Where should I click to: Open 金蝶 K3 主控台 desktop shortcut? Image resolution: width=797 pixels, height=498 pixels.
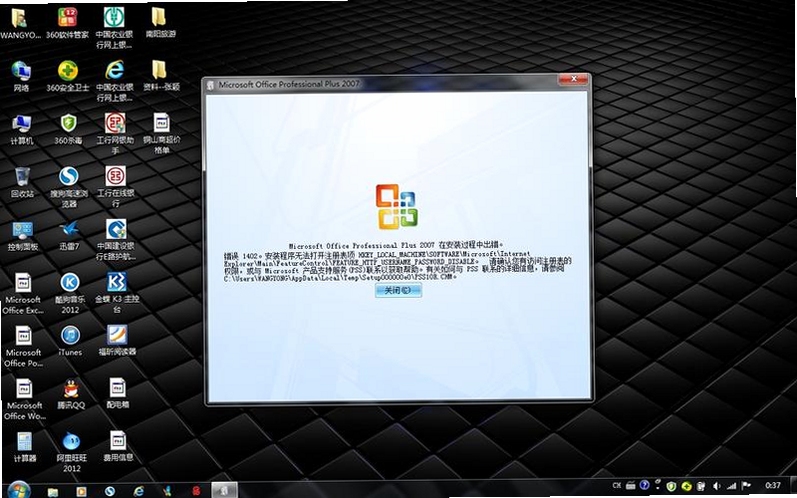click(x=116, y=294)
